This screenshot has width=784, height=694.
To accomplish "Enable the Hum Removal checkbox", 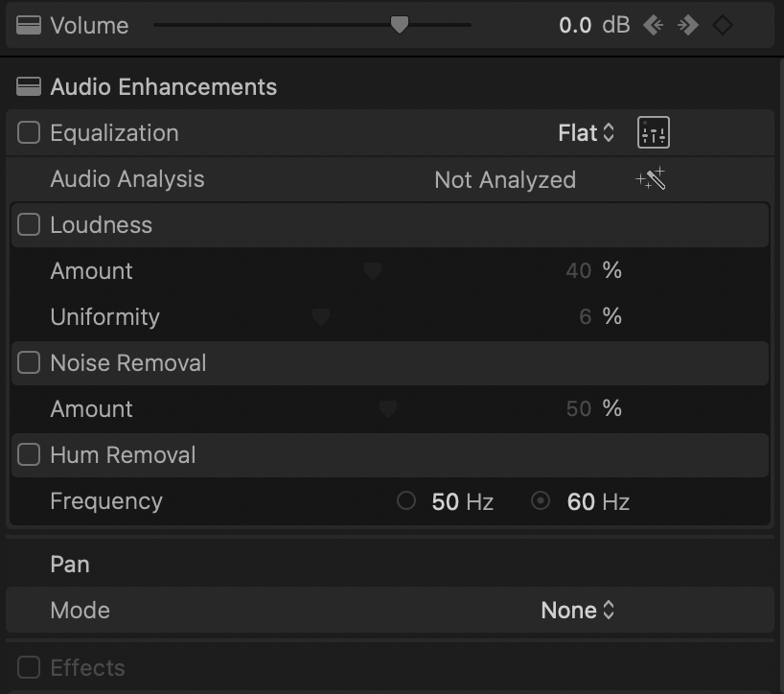I will tap(28, 455).
